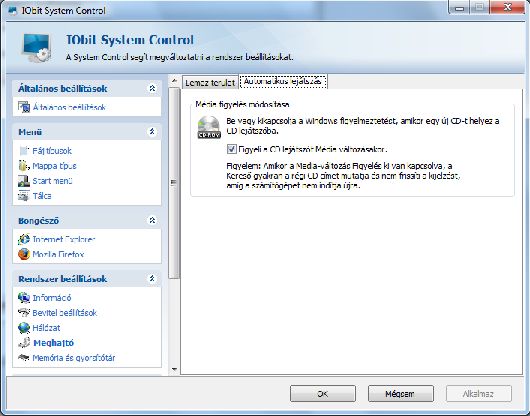Click the Alkalmaz apply button
Screen dimensions: 530x416
click(x=479, y=394)
